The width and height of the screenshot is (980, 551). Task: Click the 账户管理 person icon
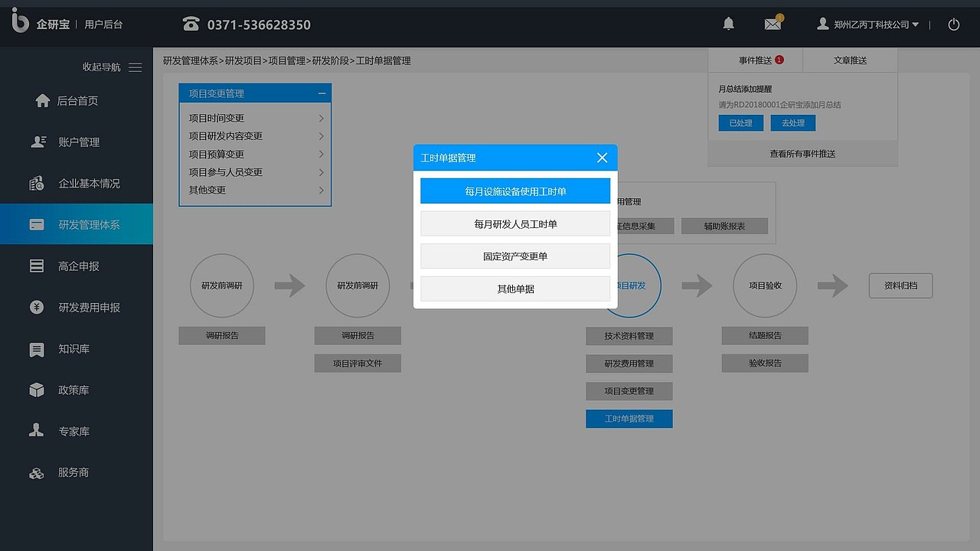[x=38, y=142]
